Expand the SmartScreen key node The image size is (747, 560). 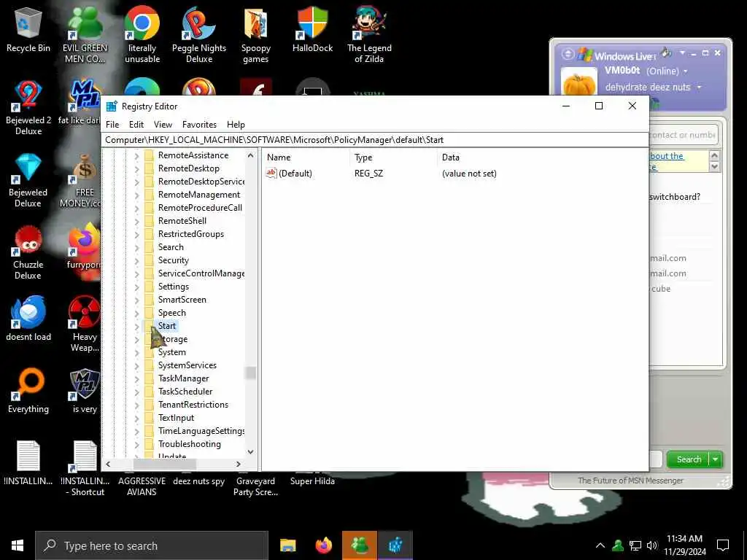(136, 300)
